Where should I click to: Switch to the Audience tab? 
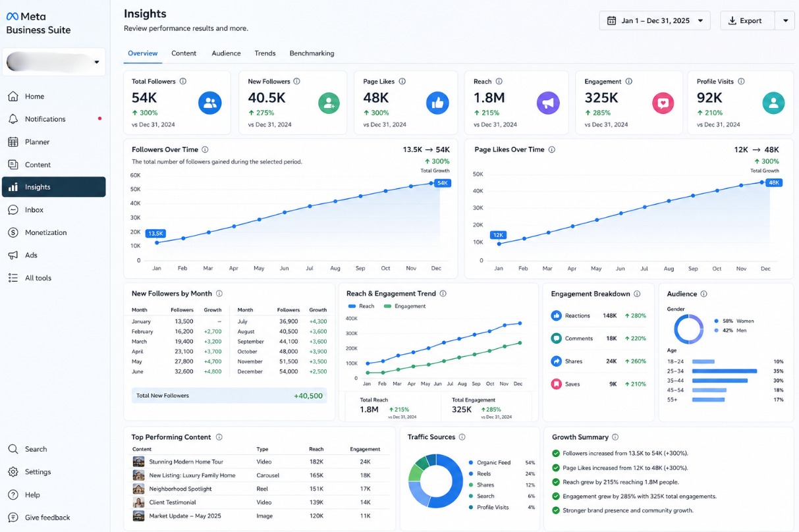pos(226,53)
